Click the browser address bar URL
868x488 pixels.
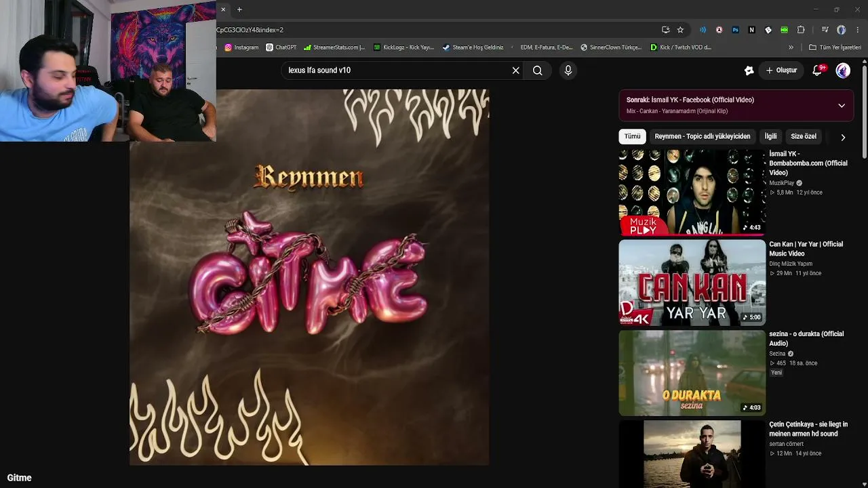[x=434, y=30]
